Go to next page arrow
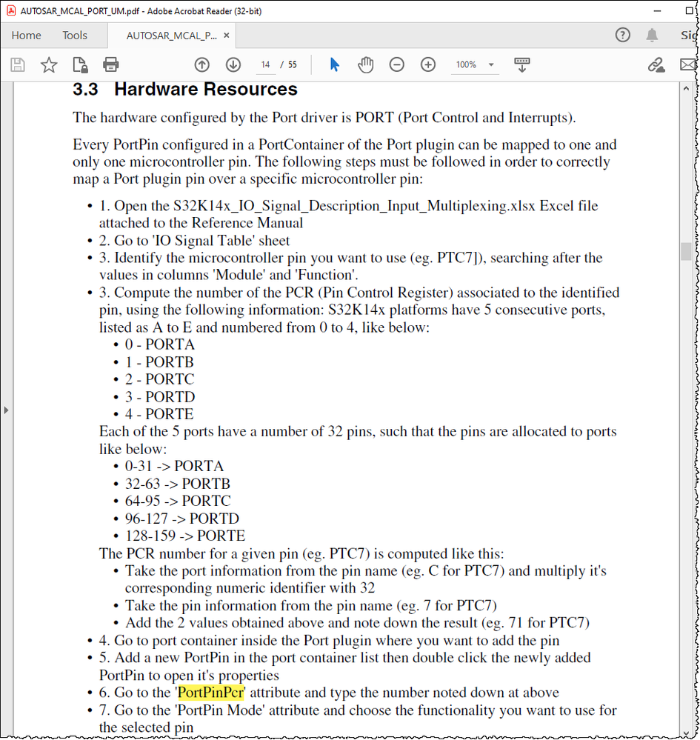Screen dimensions: 700x740 click(x=233, y=64)
